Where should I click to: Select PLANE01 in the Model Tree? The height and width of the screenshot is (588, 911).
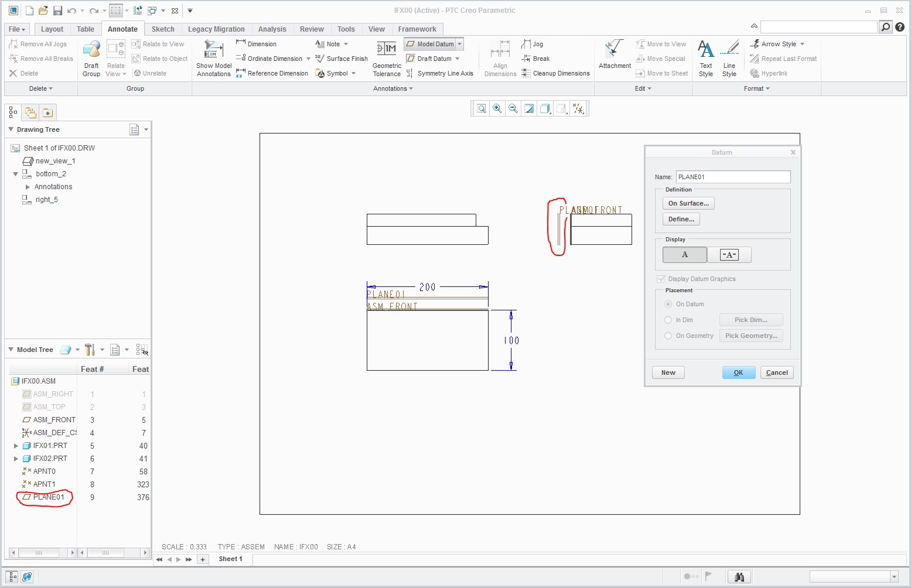49,497
